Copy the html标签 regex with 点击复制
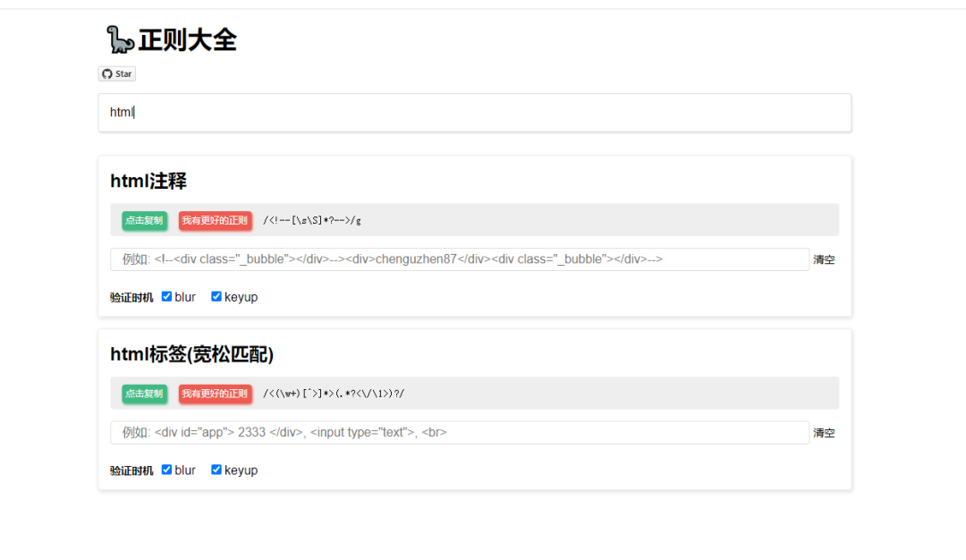 (144, 394)
